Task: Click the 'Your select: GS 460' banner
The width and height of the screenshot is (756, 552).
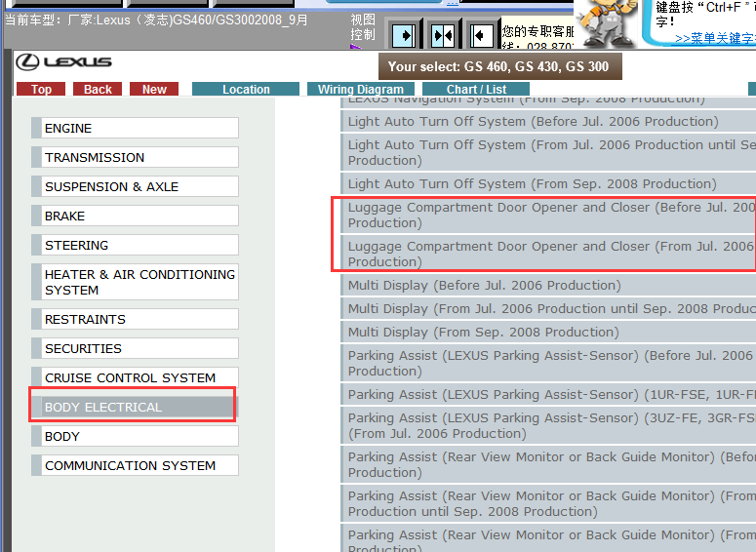Action: pos(500,66)
